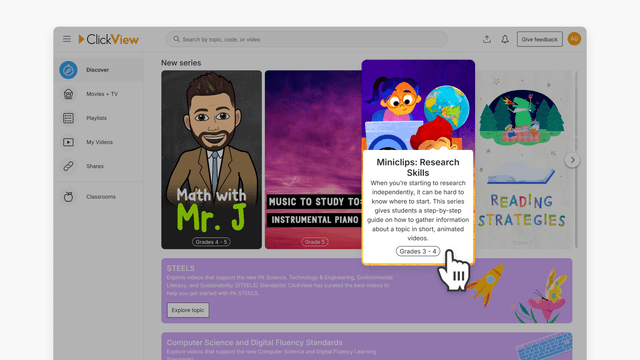
Task: Open My Videos in sidebar
Action: [x=98, y=142]
